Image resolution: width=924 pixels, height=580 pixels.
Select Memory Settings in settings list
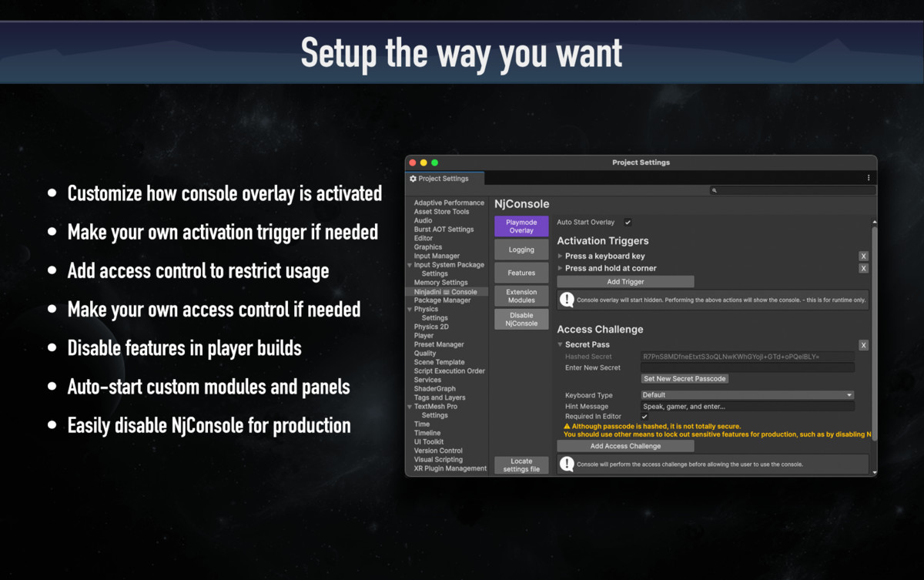coord(440,283)
